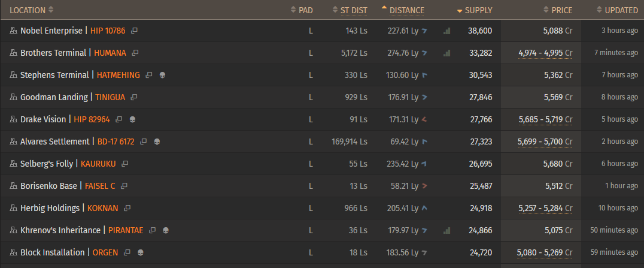
Task: Click supply bars icon in Nobel Enterprise row
Action: coord(447,31)
